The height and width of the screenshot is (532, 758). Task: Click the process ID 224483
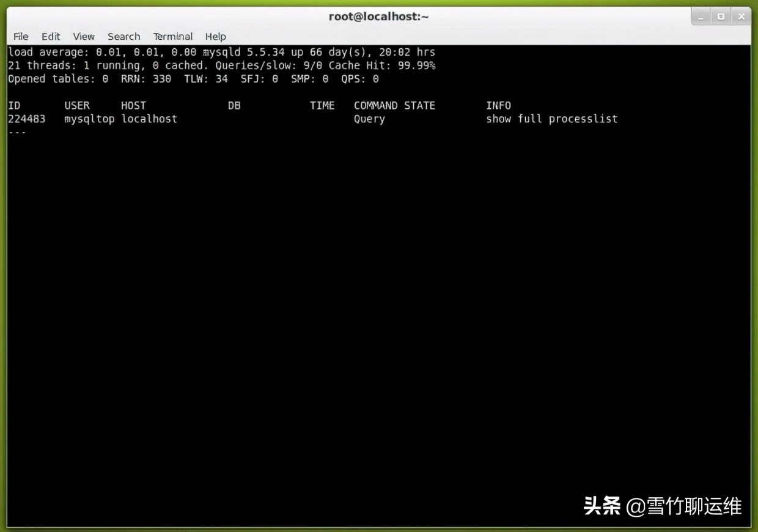pyautogui.click(x=27, y=119)
